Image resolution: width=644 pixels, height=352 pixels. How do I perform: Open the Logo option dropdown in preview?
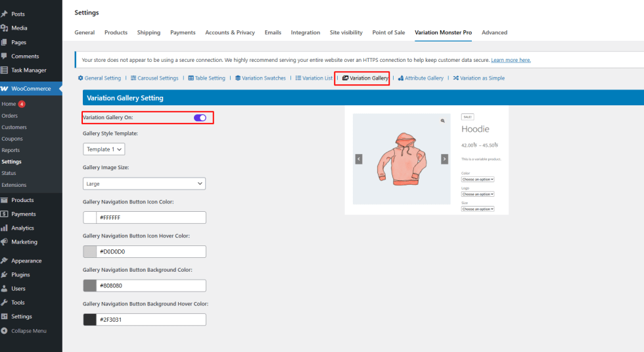[478, 194]
